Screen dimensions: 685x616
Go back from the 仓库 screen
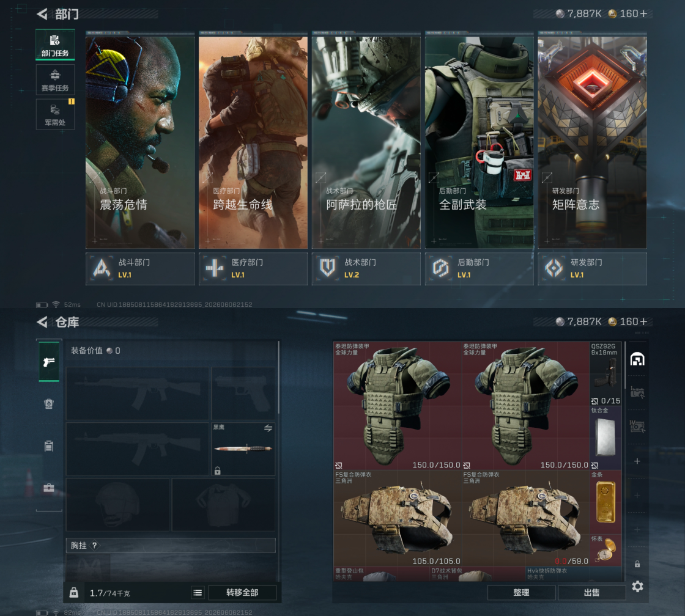(x=42, y=322)
